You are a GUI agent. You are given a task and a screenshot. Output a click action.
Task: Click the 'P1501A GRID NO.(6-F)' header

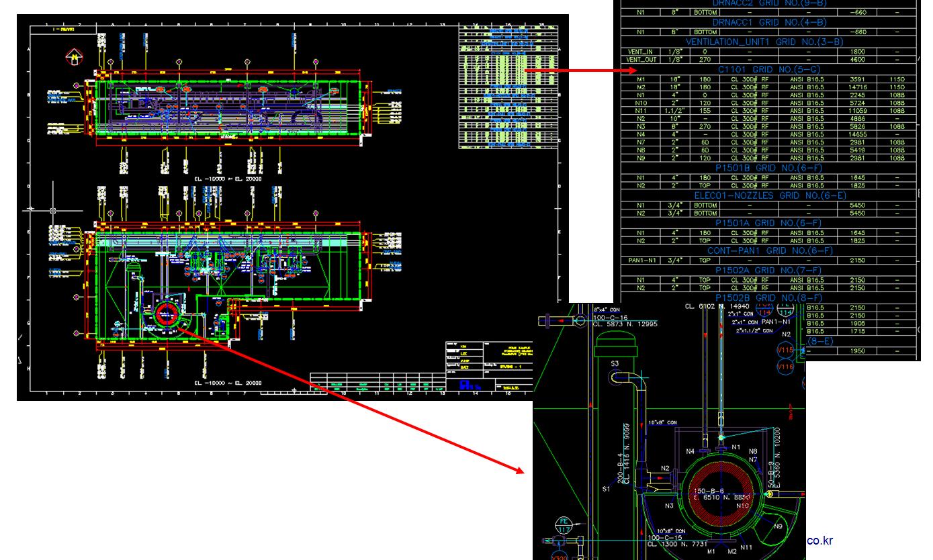pyautogui.click(x=769, y=222)
